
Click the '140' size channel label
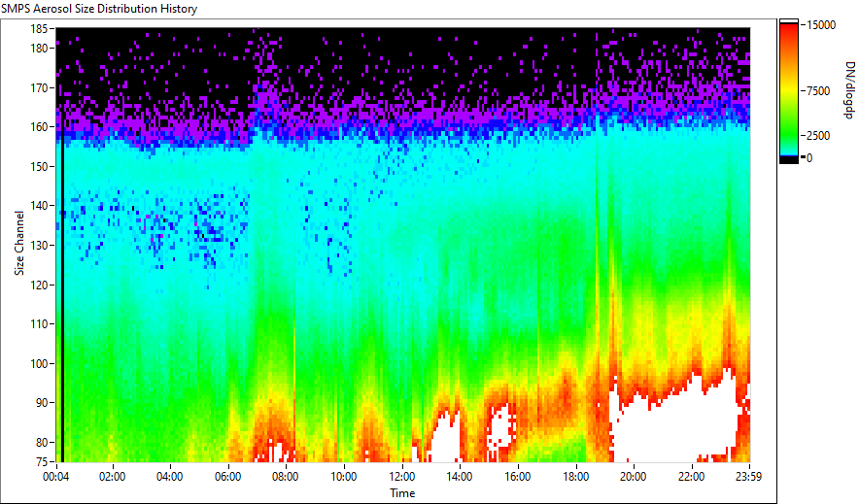click(x=40, y=206)
